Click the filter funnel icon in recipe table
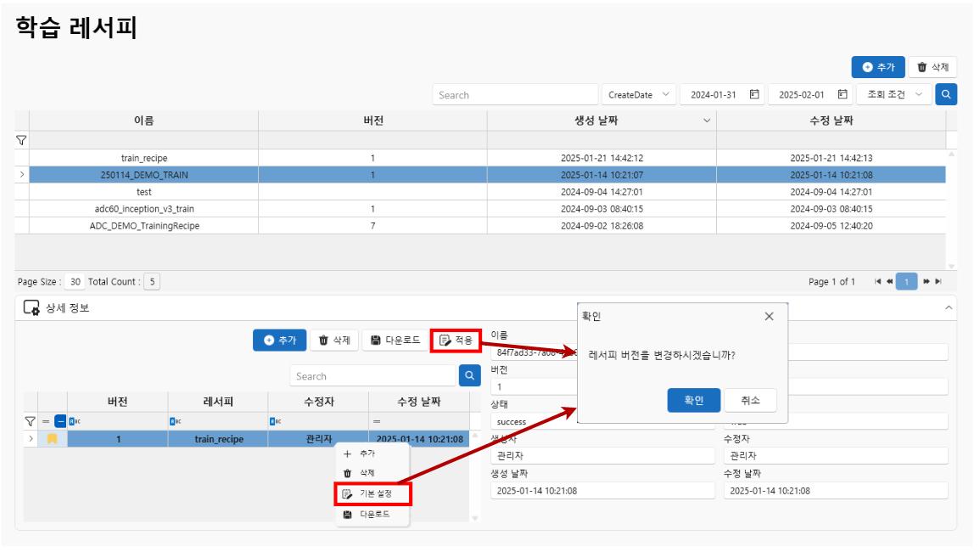 tap(22, 140)
